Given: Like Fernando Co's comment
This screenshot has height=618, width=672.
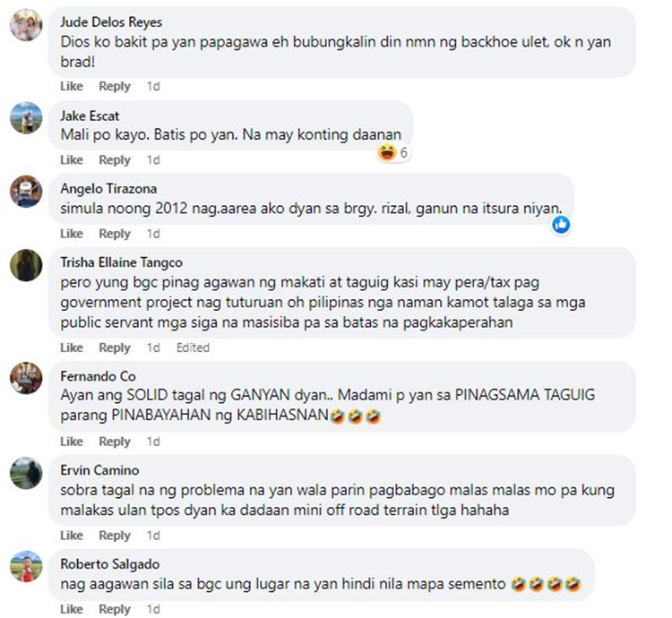Looking at the screenshot, I should point(72,442).
